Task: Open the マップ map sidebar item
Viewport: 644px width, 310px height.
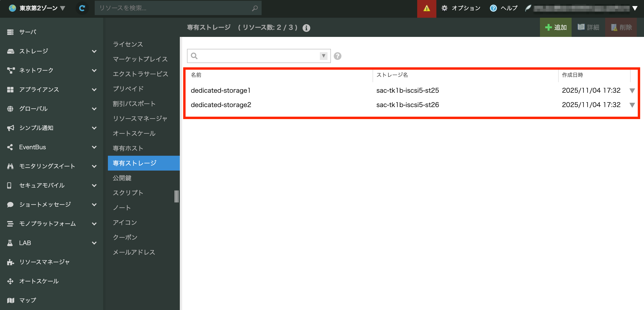Action: point(28,300)
